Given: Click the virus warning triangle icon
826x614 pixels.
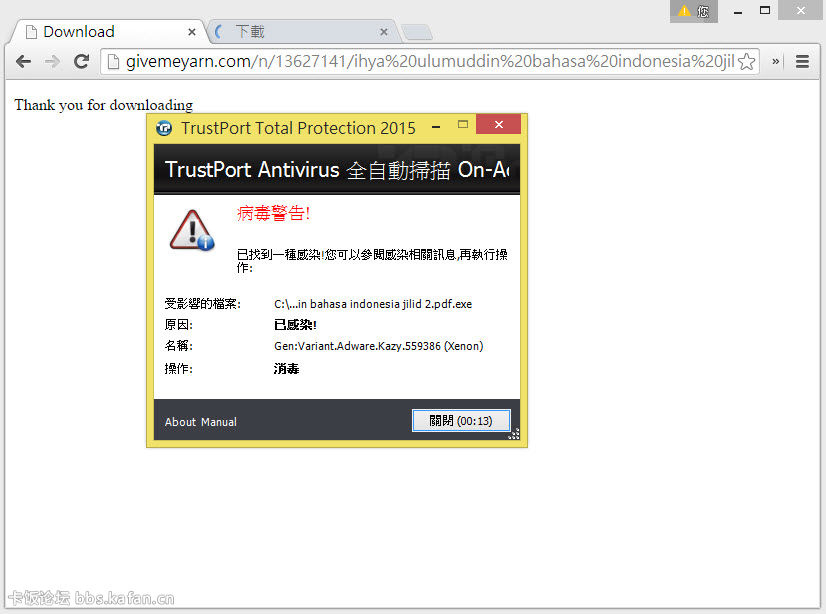Looking at the screenshot, I should pyautogui.click(x=191, y=230).
